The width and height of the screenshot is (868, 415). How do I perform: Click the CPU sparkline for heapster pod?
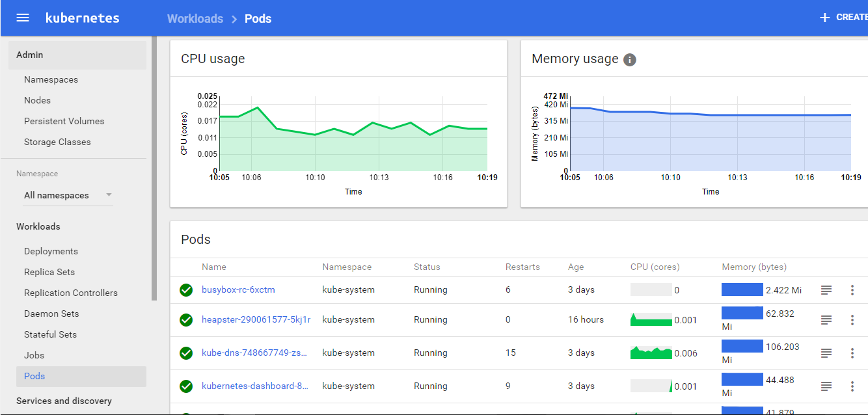(x=651, y=319)
